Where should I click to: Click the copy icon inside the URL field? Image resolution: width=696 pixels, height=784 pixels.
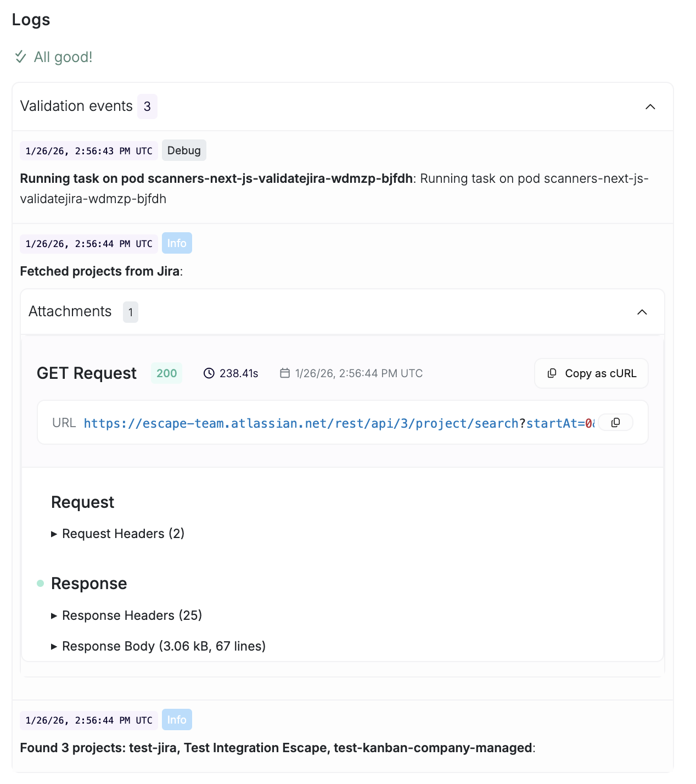(615, 422)
